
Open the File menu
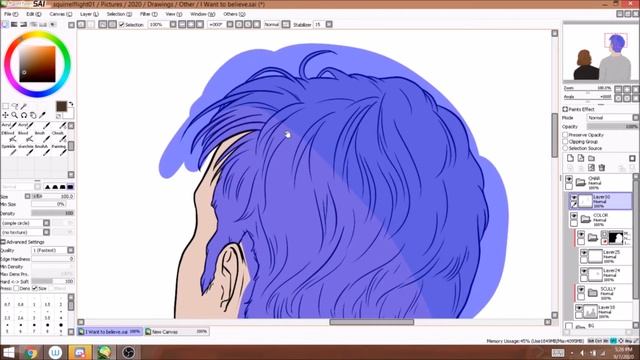click(x=11, y=14)
